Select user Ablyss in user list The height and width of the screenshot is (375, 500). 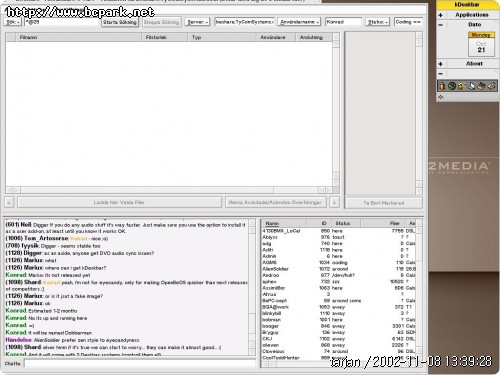pyautogui.click(x=339, y=237)
